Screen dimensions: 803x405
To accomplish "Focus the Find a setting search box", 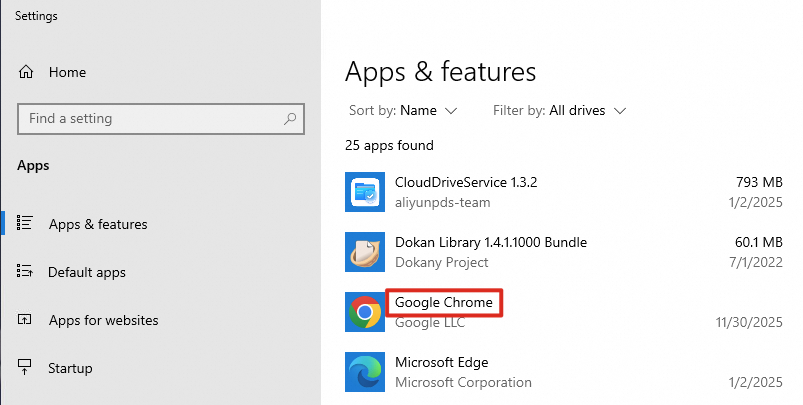I will (x=150, y=118).
